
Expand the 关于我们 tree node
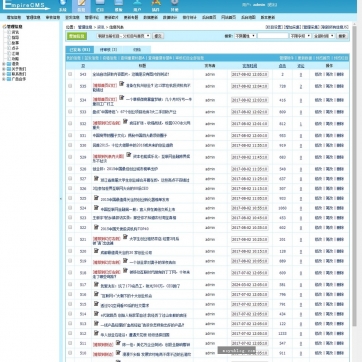(x=4, y=69)
